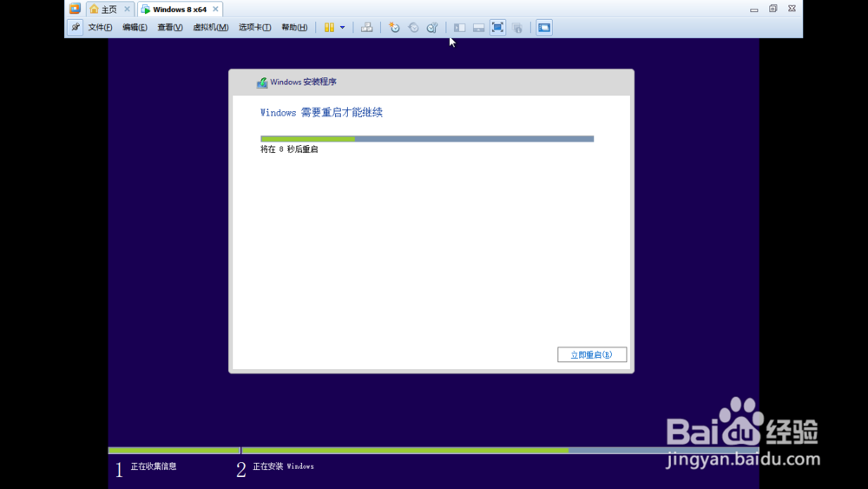The height and width of the screenshot is (489, 868).
Task: Open the 选项卡(T) menu
Action: [254, 27]
